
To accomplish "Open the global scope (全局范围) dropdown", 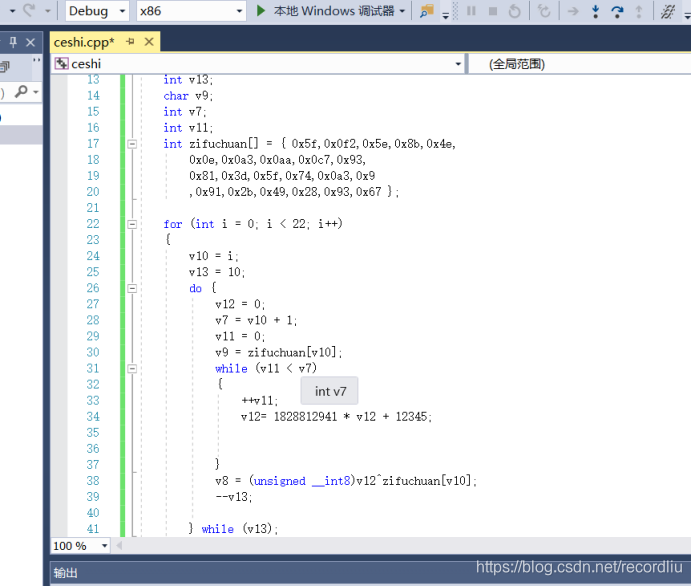I will tap(579, 64).
